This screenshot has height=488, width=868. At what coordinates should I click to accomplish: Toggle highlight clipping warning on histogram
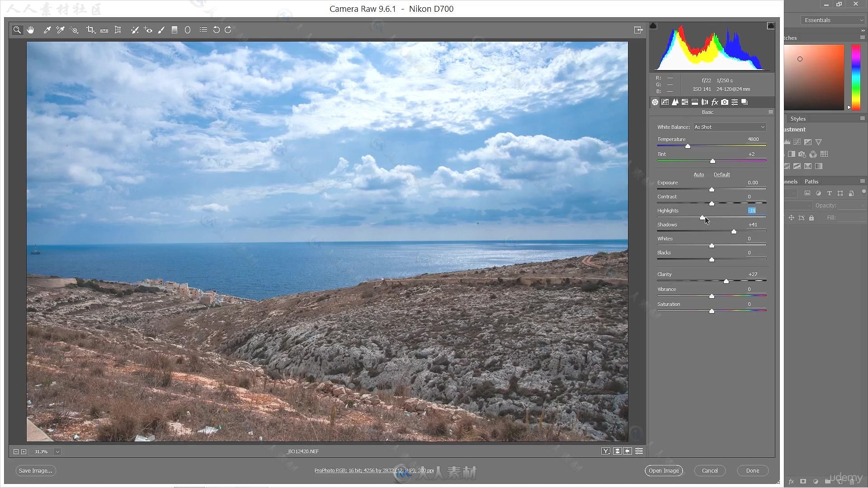771,26
